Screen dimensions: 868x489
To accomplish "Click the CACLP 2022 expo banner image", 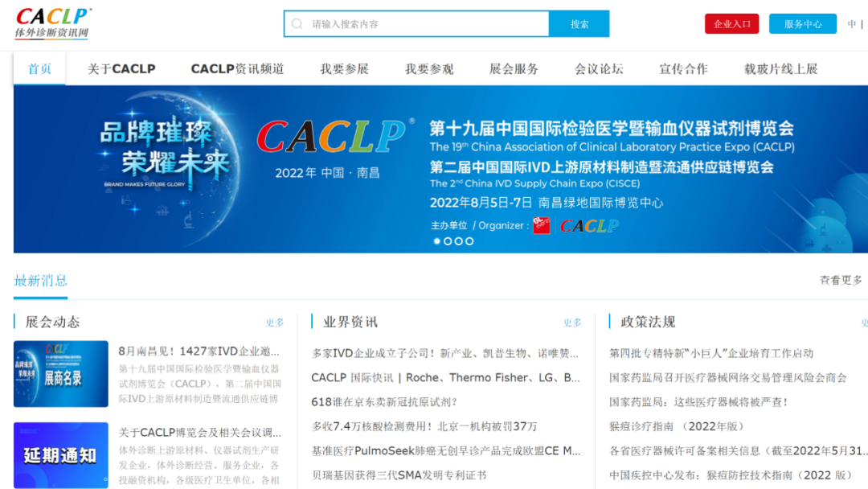I will coord(440,169).
